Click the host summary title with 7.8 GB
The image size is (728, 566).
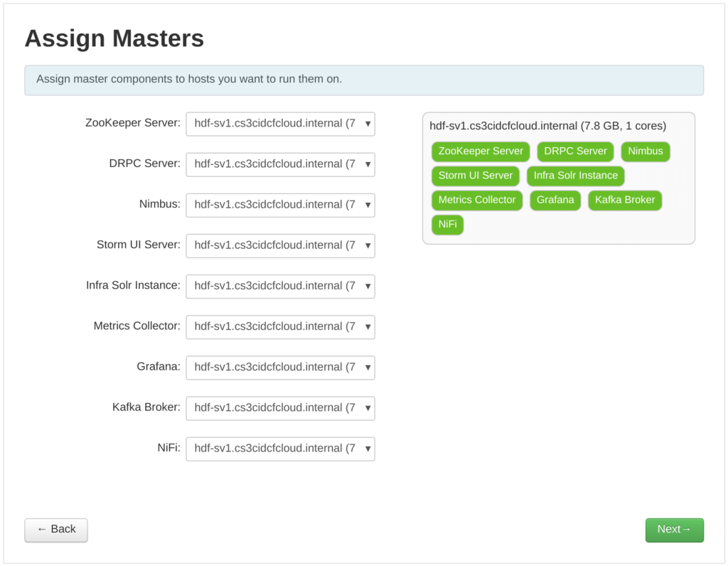[548, 126]
